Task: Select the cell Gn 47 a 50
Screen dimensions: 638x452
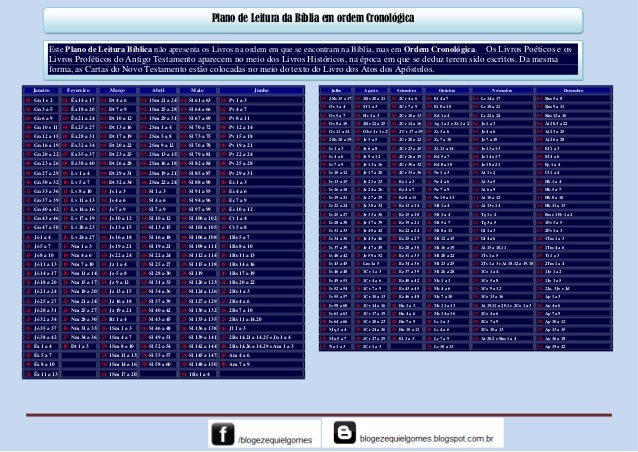Action: click(x=42, y=227)
